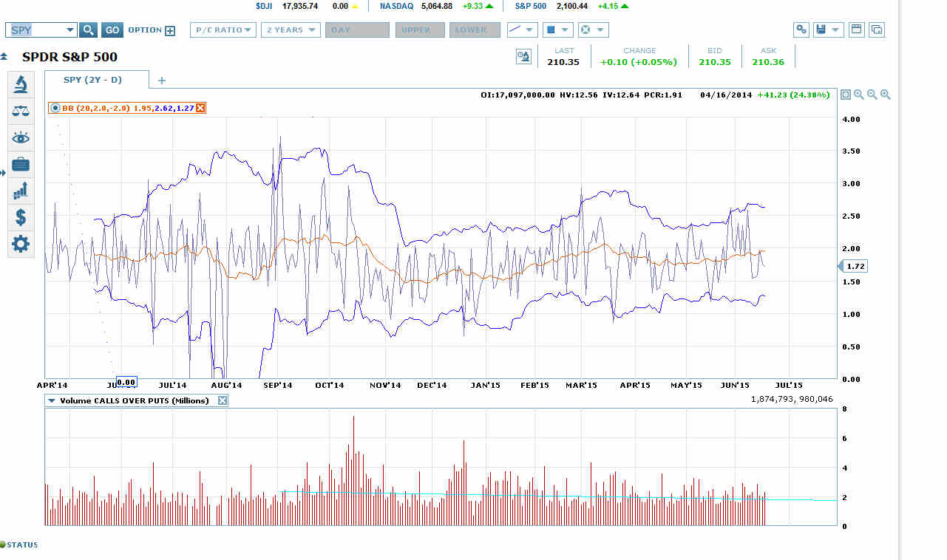The height and width of the screenshot is (560, 947).
Task: Collapse the Volume CALLS OVER PUTS panel arrow
Action: pyautogui.click(x=52, y=400)
